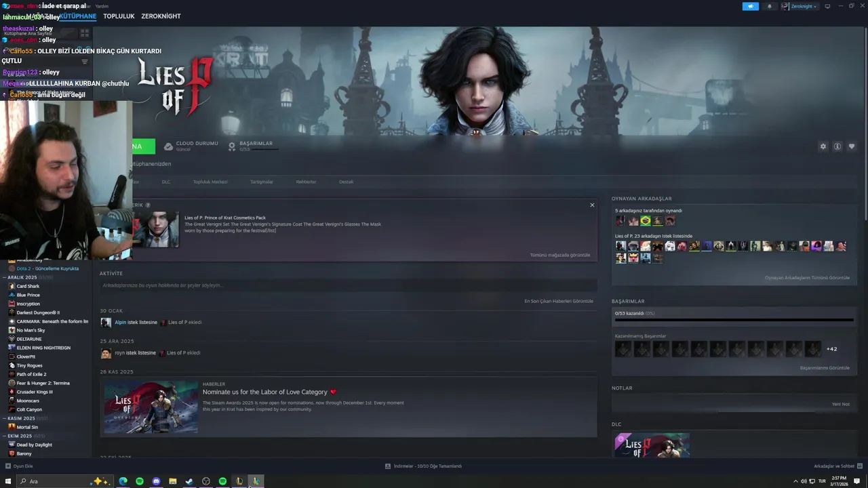
Task: Switch to the Destek tab
Action: click(347, 182)
